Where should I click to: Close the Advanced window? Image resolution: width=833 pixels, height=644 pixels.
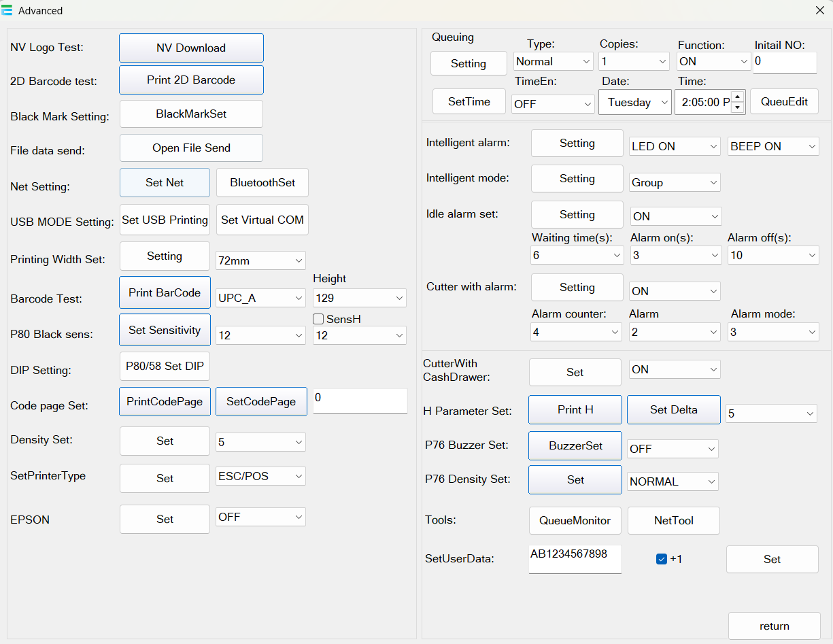coord(819,10)
